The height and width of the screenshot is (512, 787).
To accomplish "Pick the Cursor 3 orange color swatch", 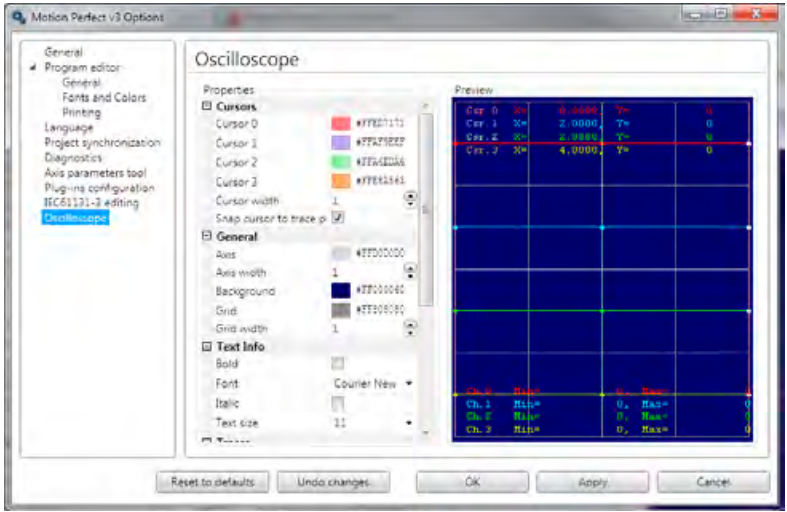I will 341,181.
